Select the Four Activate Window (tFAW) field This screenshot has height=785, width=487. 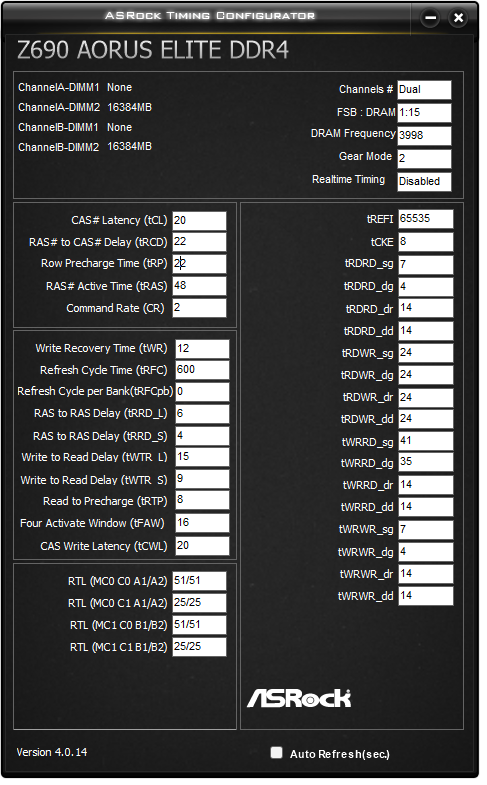point(202,523)
